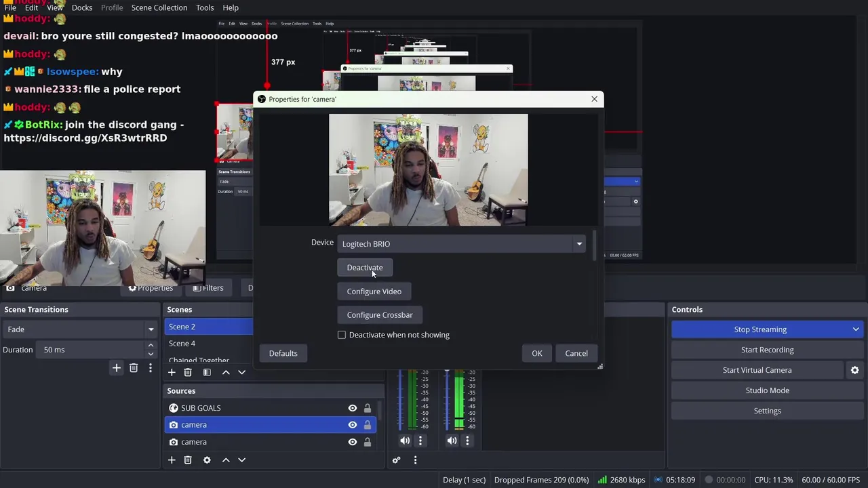Open the Device dropdown showing Logitech BRIO
The height and width of the screenshot is (488, 868).
[462, 244]
